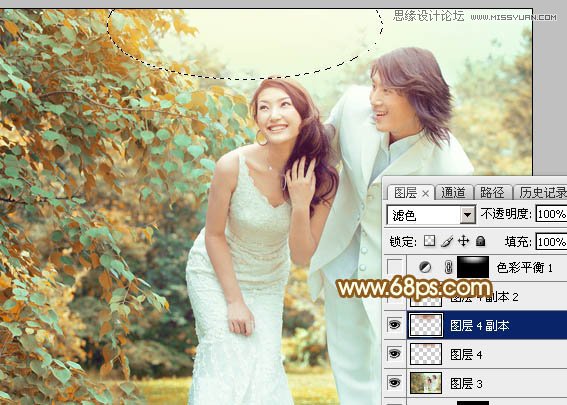Select the 图层 4 layer name
The image size is (567, 405).
(x=466, y=355)
